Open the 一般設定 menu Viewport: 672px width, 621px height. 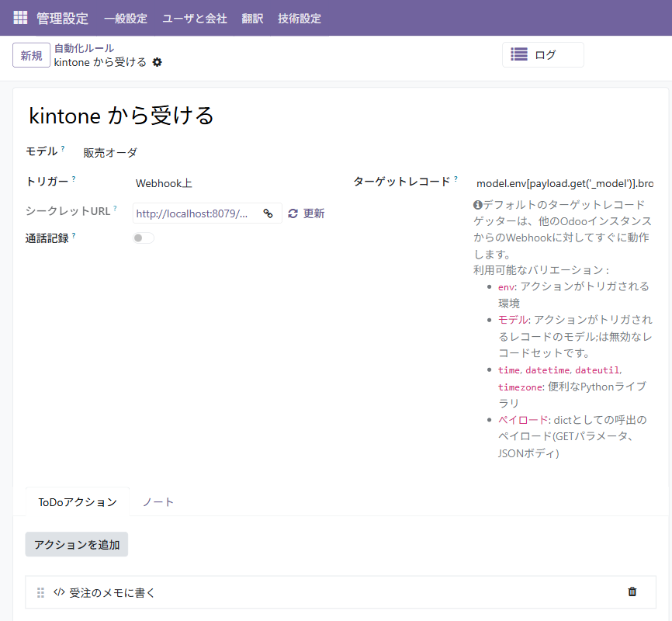[126, 19]
